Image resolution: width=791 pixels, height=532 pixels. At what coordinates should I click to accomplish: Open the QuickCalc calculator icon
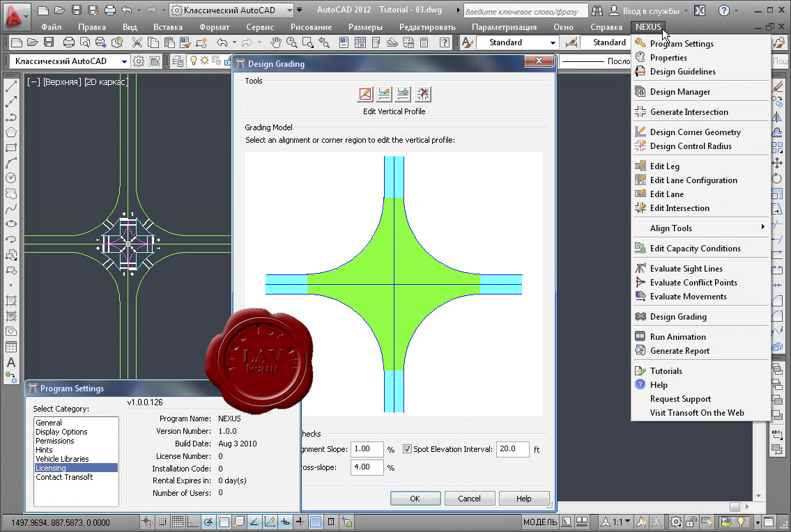[424, 43]
